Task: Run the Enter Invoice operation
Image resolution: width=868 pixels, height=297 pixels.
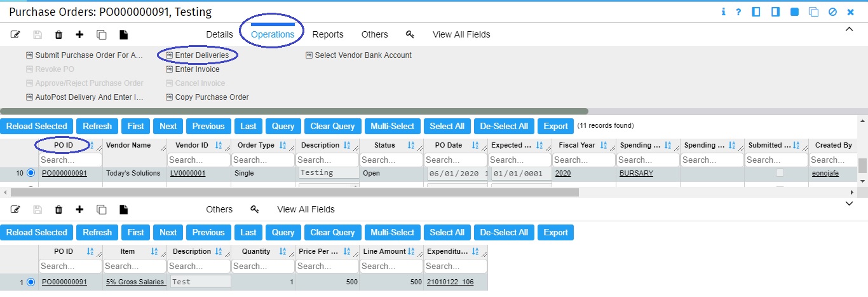Action: click(193, 69)
